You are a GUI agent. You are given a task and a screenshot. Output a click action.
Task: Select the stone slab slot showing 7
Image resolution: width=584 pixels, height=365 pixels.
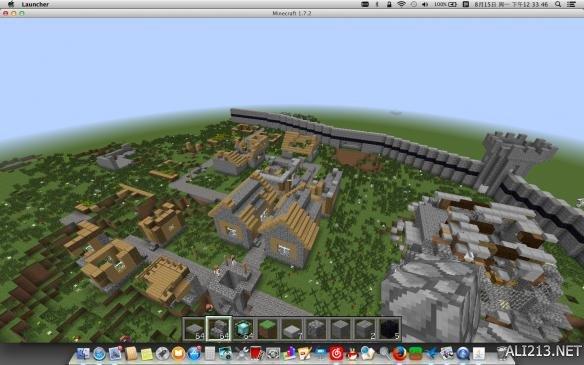click(292, 328)
